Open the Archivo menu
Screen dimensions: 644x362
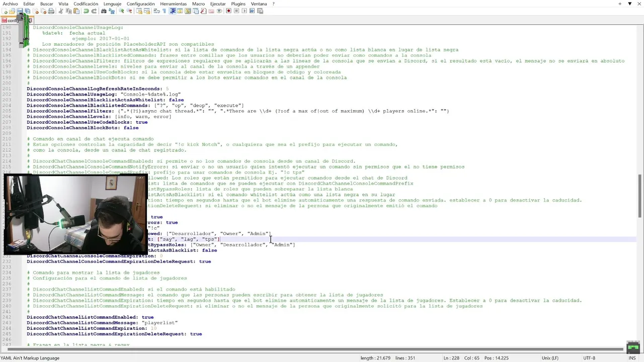10,4
